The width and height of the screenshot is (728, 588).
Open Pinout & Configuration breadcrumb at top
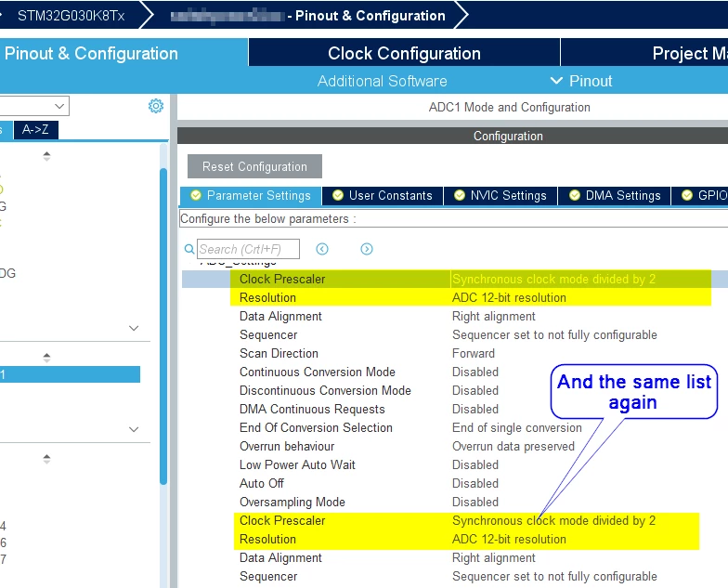[x=308, y=15]
